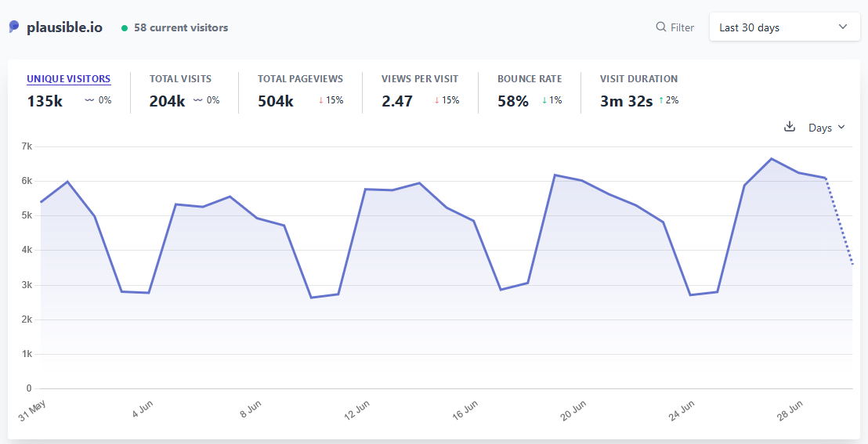Click the Filter magnifying glass icon
Image resolution: width=868 pixels, height=444 pixels.
(x=660, y=27)
